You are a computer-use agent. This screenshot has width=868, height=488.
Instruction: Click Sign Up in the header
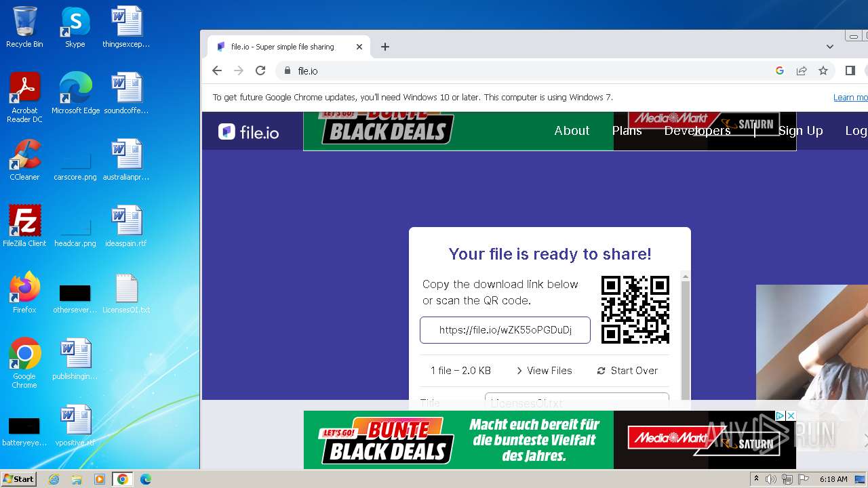(800, 131)
